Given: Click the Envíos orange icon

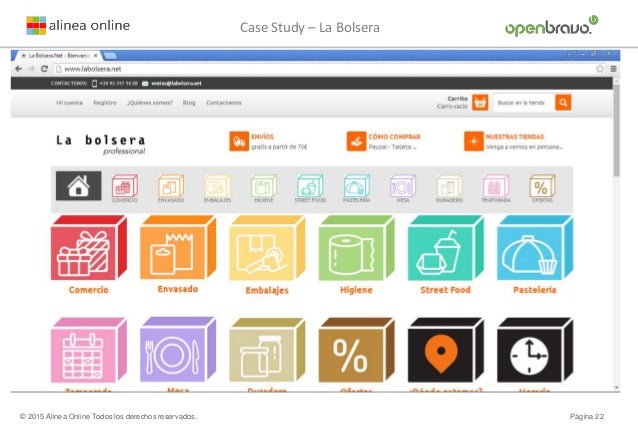Looking at the screenshot, I should [239, 142].
